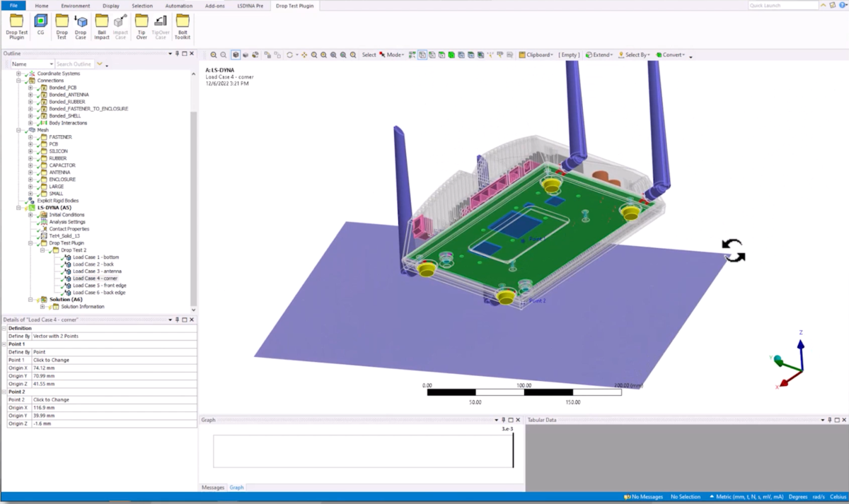Click the Define By 'Vector with 2 Points' field

[x=114, y=336]
